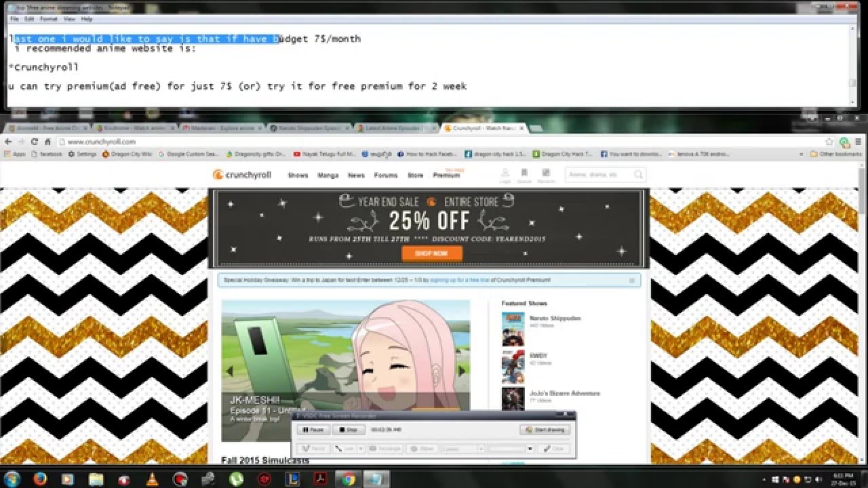868x488 pixels.
Task: Open Notepad Help menu
Action: tap(87, 19)
